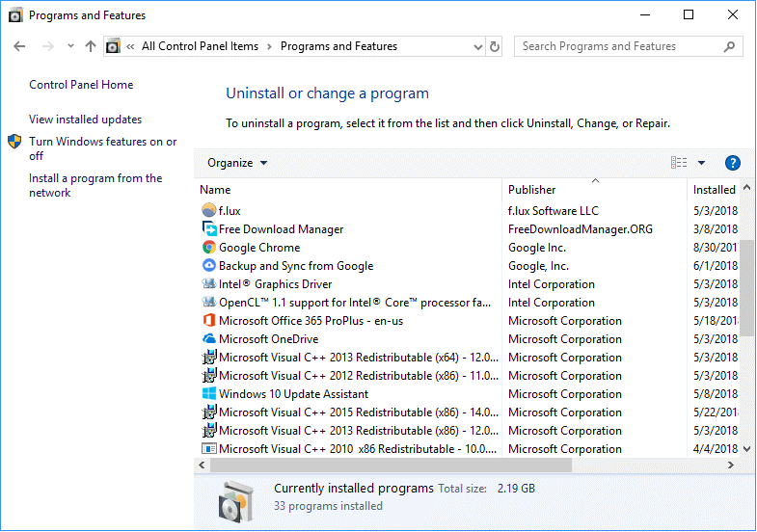Image resolution: width=757 pixels, height=532 pixels.
Task: Open the Organize dropdown menu
Action: [237, 163]
